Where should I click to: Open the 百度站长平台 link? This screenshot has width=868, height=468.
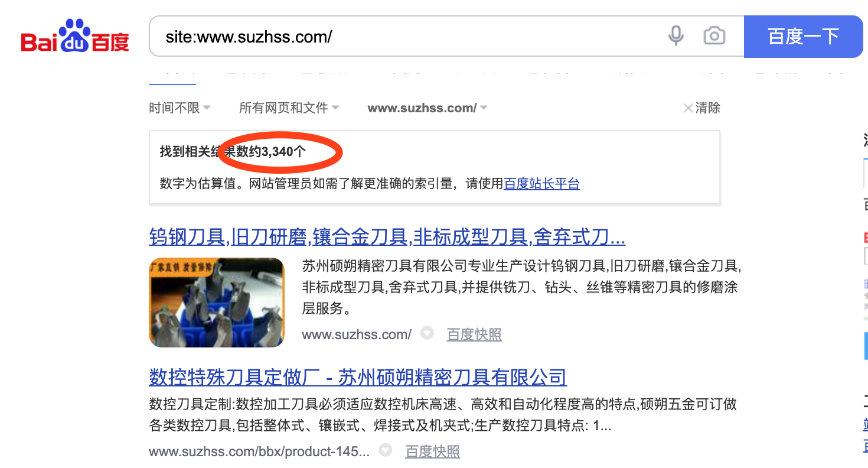[x=542, y=184]
